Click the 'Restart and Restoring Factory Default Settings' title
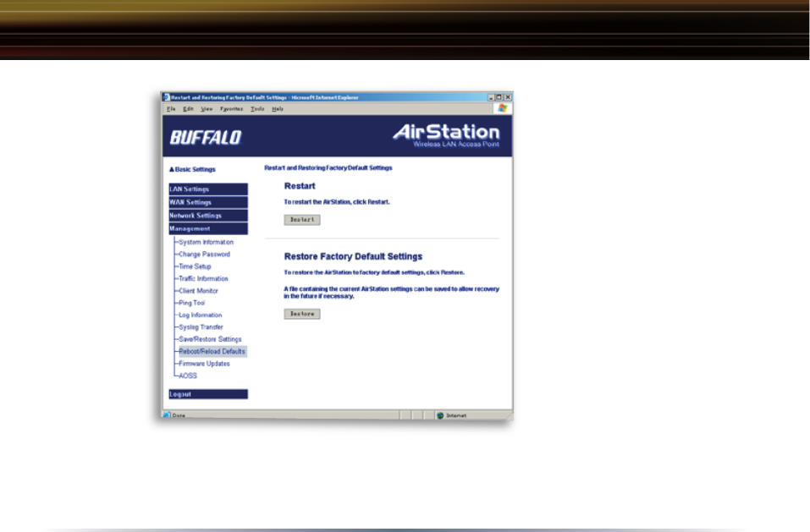The width and height of the screenshot is (810, 532). point(328,167)
